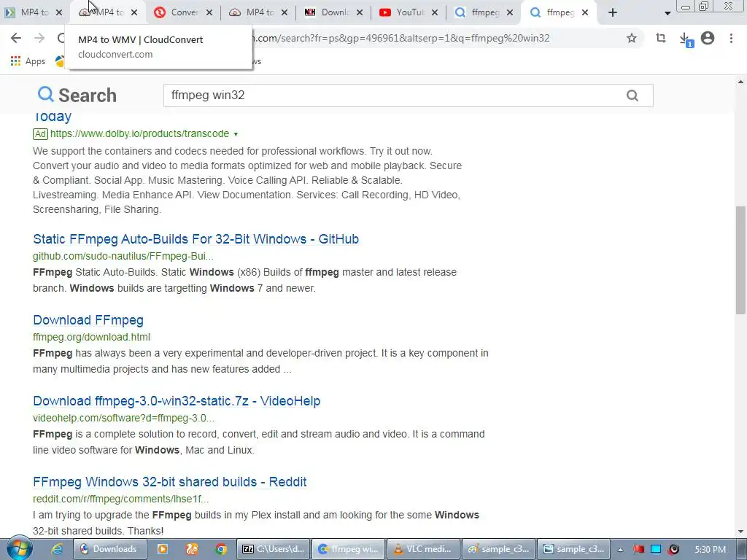This screenshot has height=560, width=747.
Task: Close the YouTube tab
Action: [435, 13]
